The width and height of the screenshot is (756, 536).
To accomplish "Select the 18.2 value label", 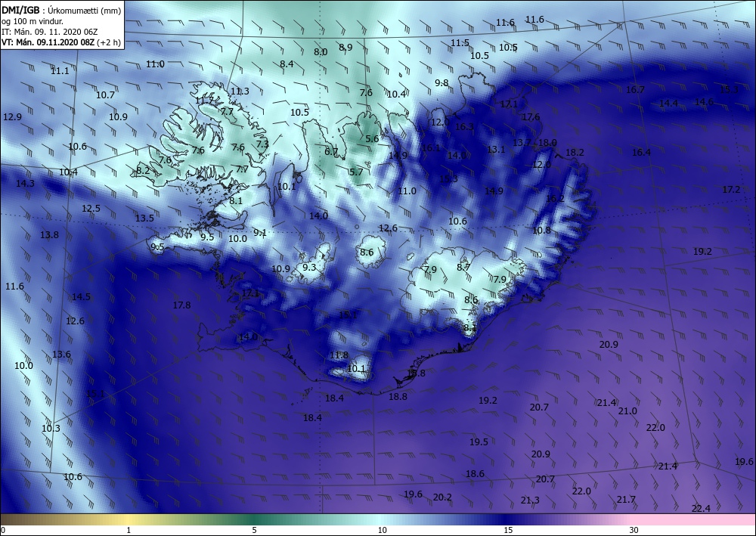I will pyautogui.click(x=575, y=153).
